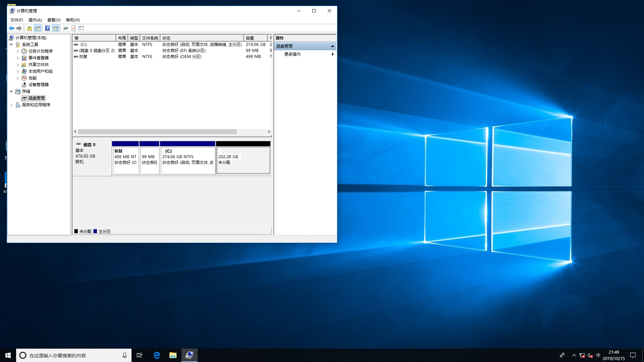Expand the 性能 node arrow
Image resolution: width=644 pixels, height=362 pixels.
pyautogui.click(x=18, y=78)
